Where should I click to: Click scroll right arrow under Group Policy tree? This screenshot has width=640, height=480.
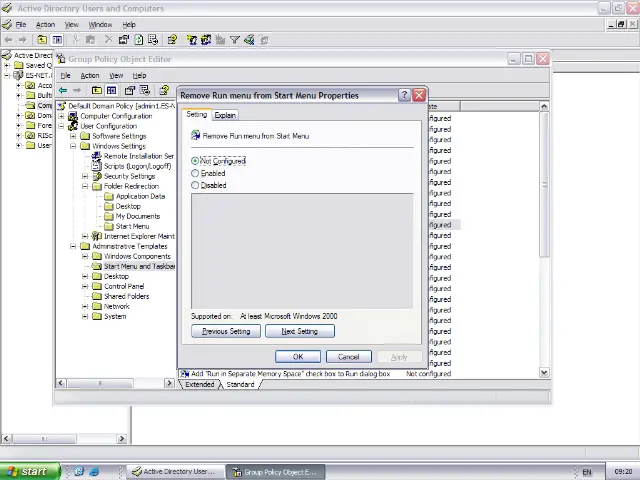point(169,383)
